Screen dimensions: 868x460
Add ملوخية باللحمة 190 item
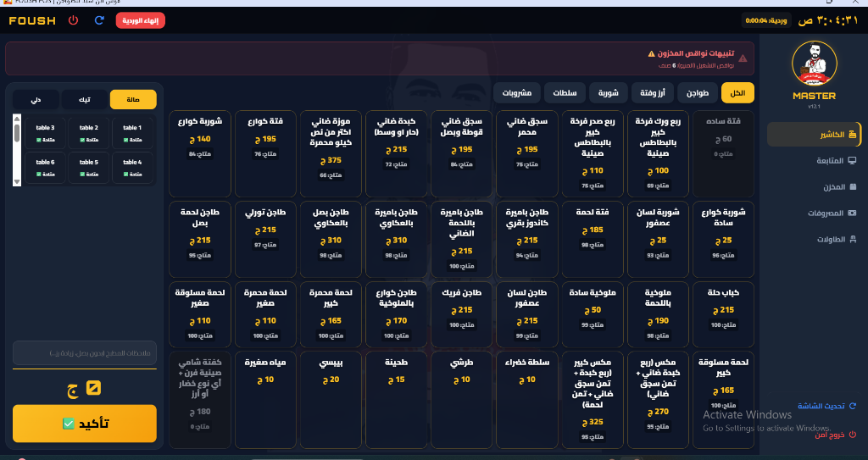(x=658, y=314)
